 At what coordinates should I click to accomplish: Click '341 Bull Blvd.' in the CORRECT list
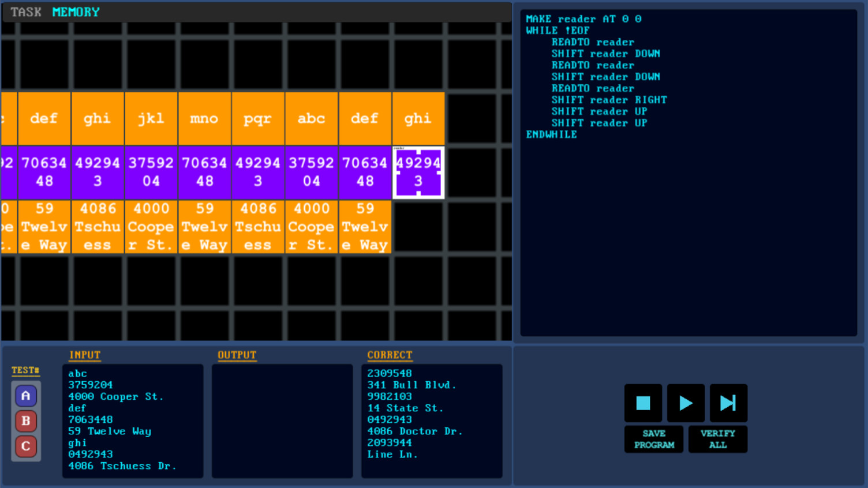412,385
